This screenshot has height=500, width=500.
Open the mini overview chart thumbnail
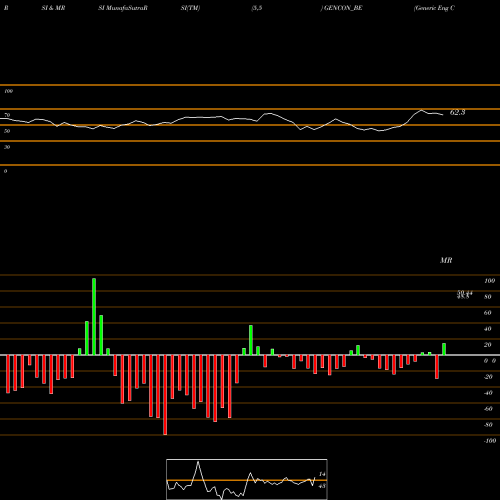247,479
